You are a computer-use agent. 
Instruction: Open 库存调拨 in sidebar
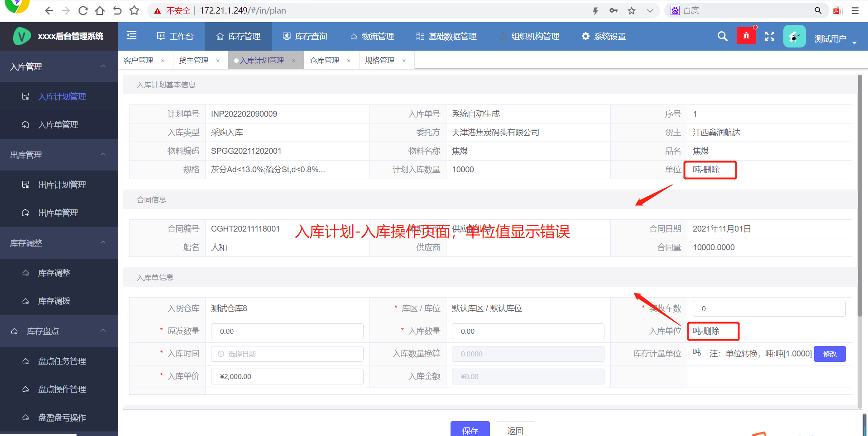[x=59, y=301]
